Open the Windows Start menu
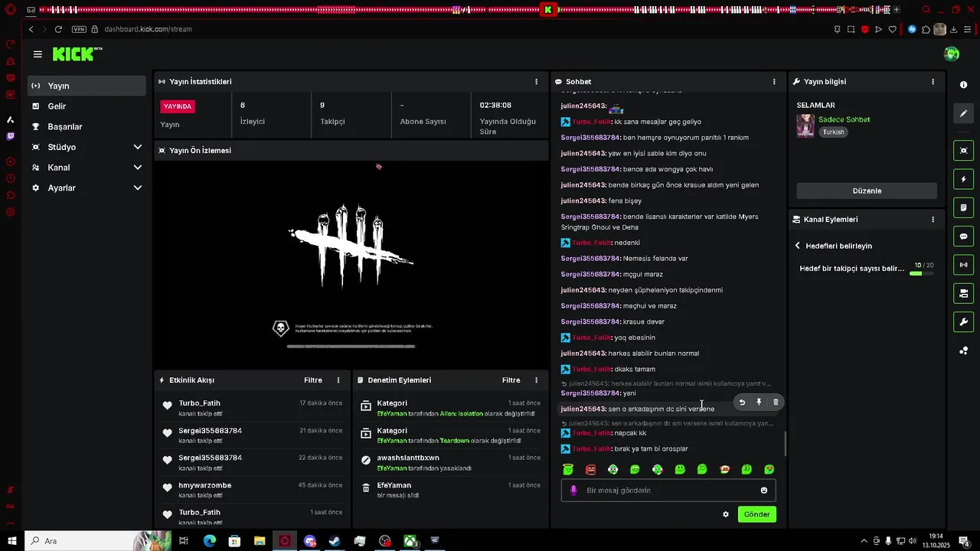980x551 pixels. (12, 541)
